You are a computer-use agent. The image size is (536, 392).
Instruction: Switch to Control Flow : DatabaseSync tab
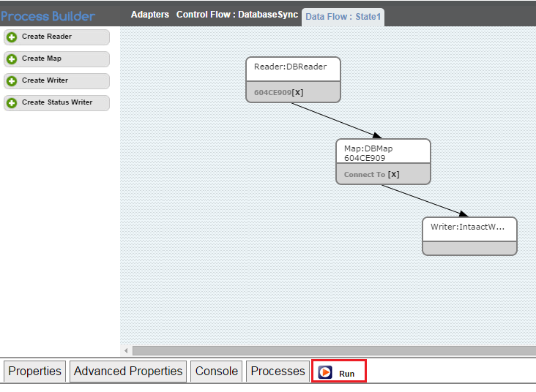(237, 15)
